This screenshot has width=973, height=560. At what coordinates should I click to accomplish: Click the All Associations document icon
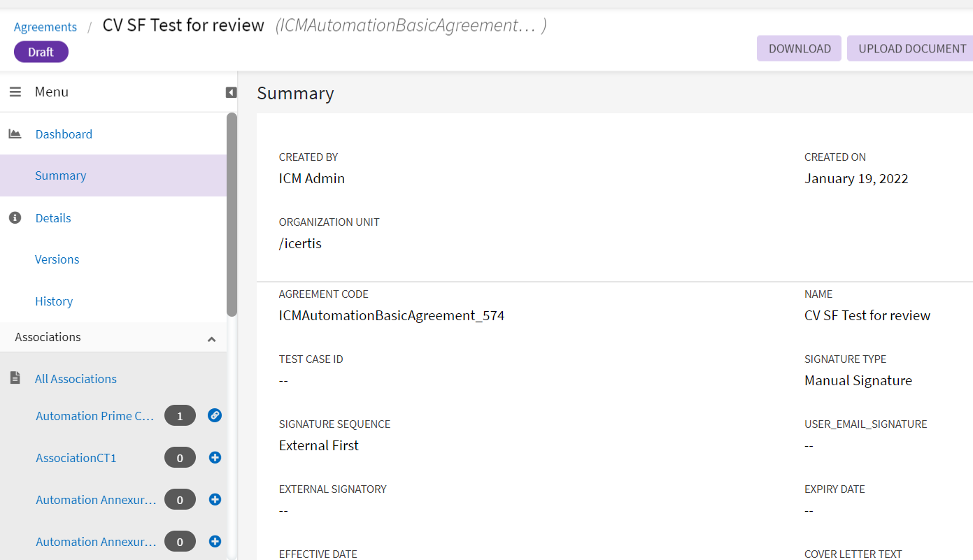(15, 378)
